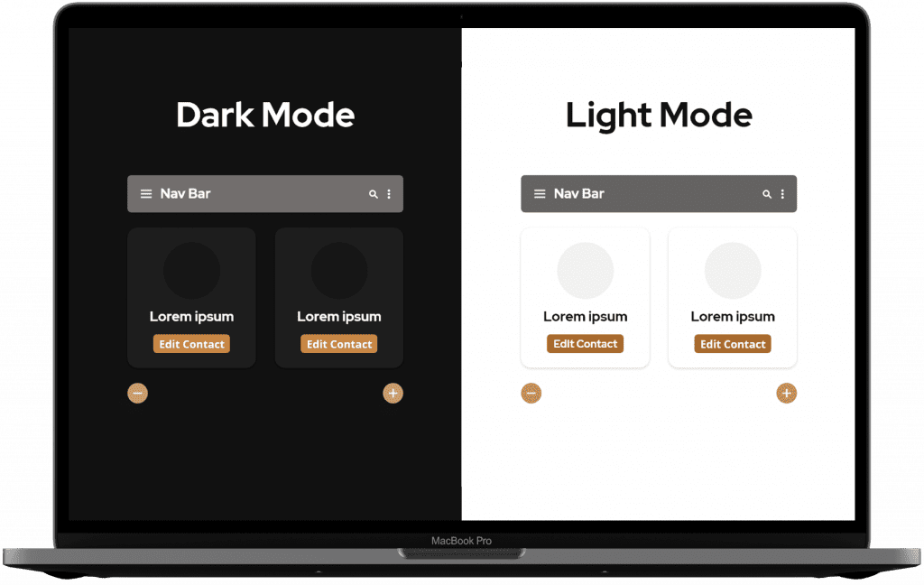Screen dimensions: 924x585
Task: Open hamburger menu in Dark Mode nav bar
Action: tap(145, 194)
